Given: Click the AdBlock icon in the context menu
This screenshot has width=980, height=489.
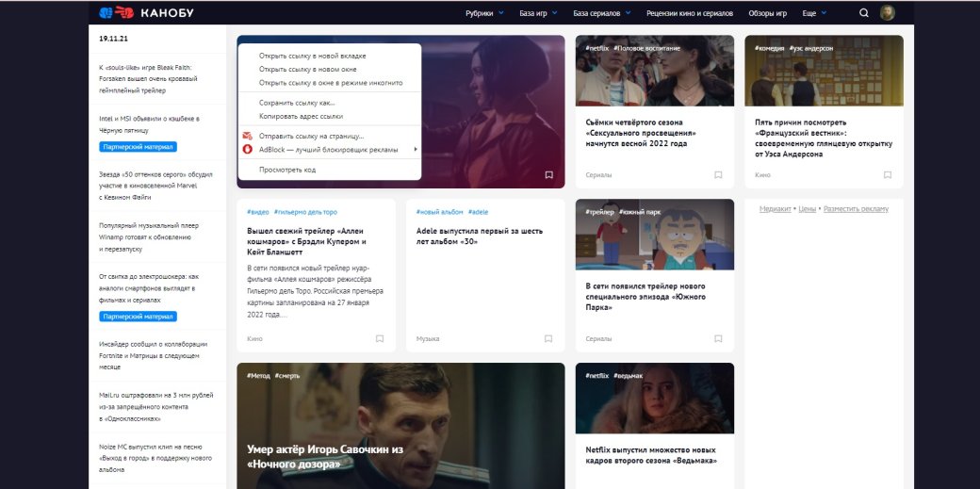Looking at the screenshot, I should pyautogui.click(x=248, y=150).
